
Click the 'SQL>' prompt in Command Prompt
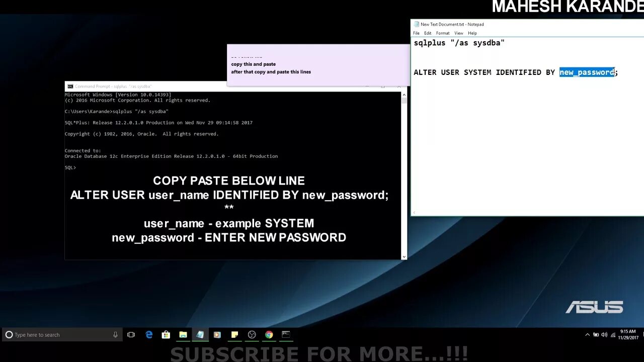tap(70, 167)
